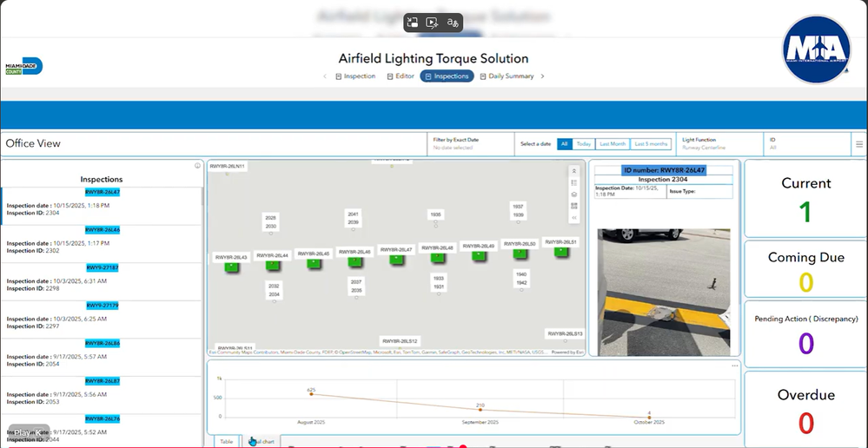The width and height of the screenshot is (868, 448).
Task: Click the Play button in the bottom-left corner
Action: pos(29,432)
